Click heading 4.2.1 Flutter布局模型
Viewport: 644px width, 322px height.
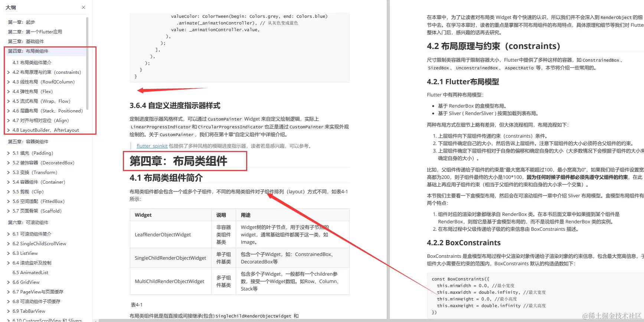(463, 82)
